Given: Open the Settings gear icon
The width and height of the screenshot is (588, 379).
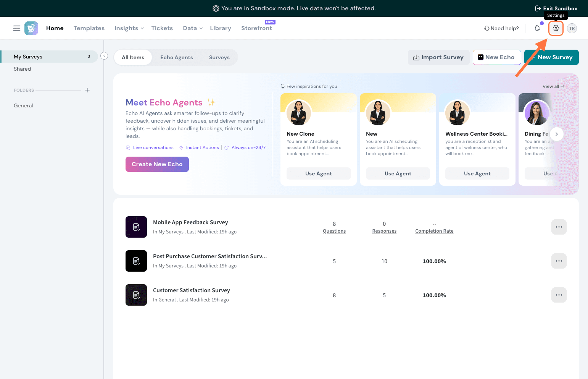Looking at the screenshot, I should (556, 28).
